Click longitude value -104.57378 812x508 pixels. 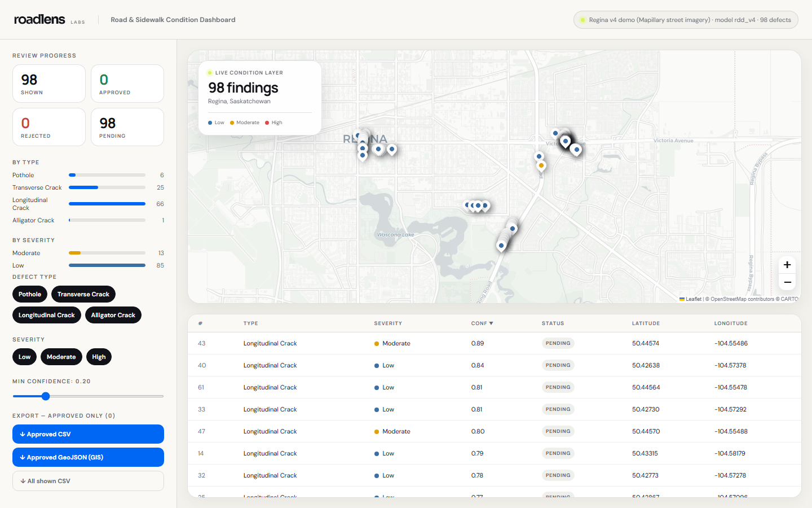[730, 365]
